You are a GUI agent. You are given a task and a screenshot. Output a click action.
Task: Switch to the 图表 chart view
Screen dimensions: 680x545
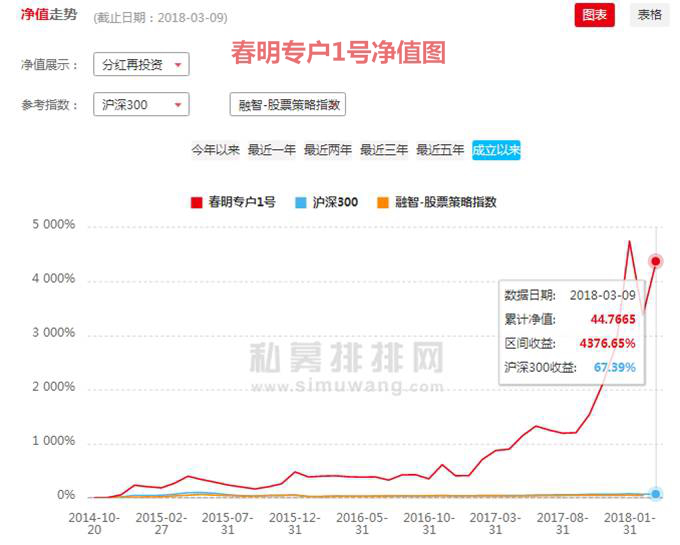[x=594, y=15]
